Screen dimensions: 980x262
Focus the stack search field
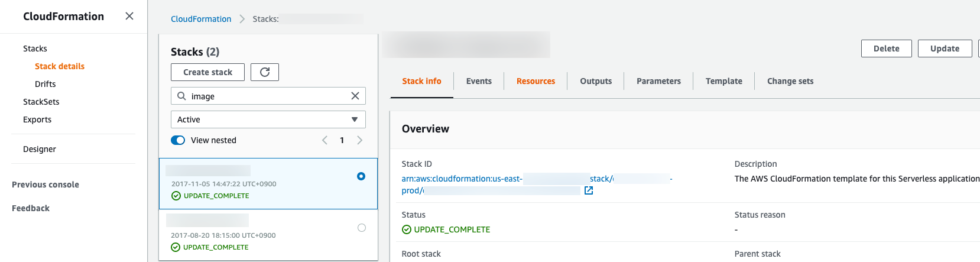click(x=268, y=96)
